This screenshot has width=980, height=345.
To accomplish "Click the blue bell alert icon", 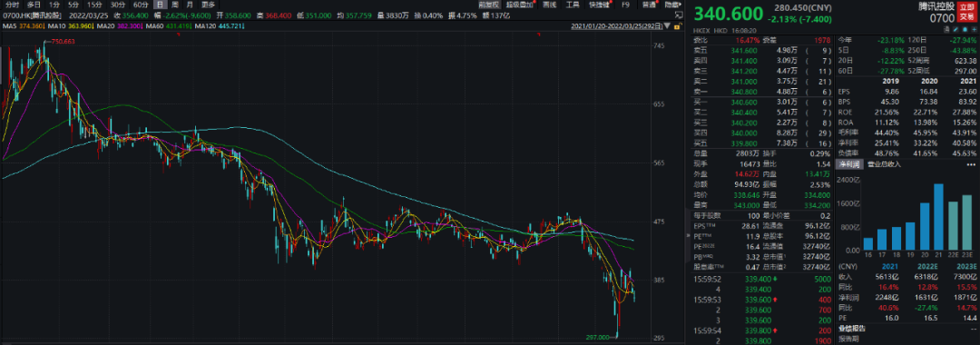I will point(965,29).
